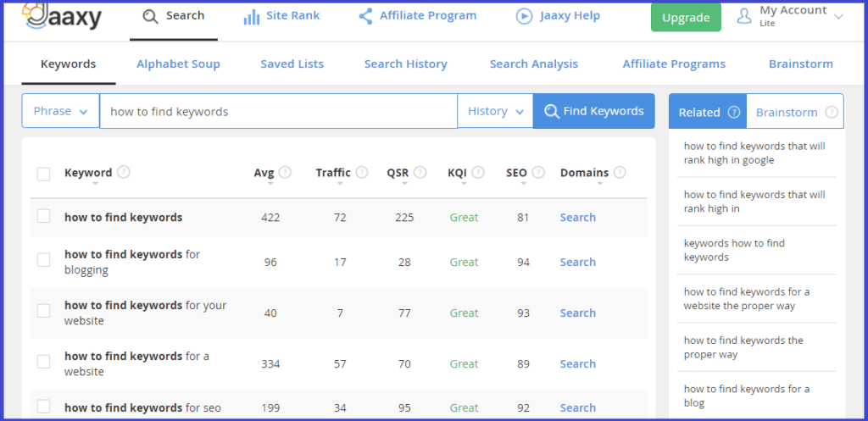Sort by the Avg column arrow
This screenshot has width=868, height=421.
click(x=270, y=184)
